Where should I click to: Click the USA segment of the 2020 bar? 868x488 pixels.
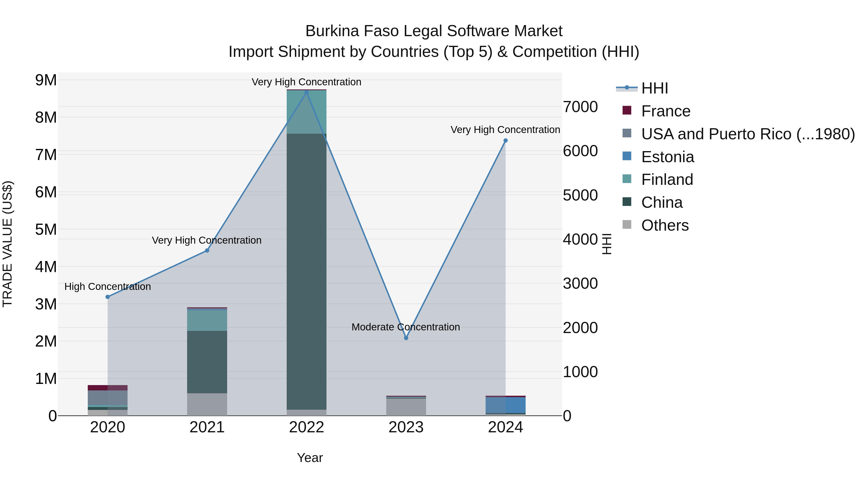point(108,398)
